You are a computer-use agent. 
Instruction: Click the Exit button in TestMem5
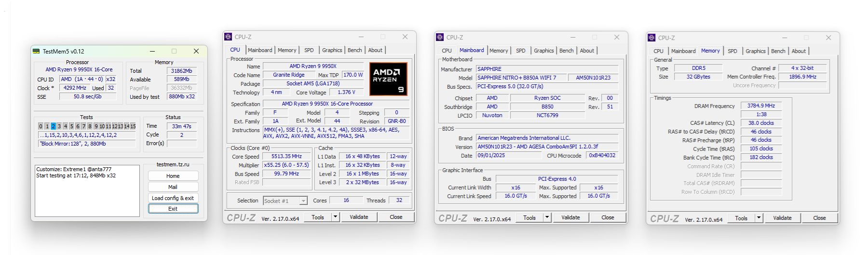[x=173, y=209]
